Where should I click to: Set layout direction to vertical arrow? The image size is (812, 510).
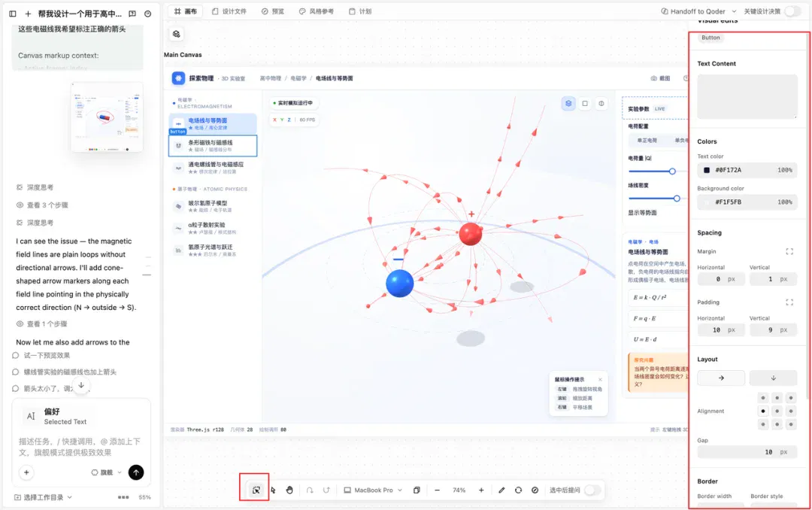[773, 378]
